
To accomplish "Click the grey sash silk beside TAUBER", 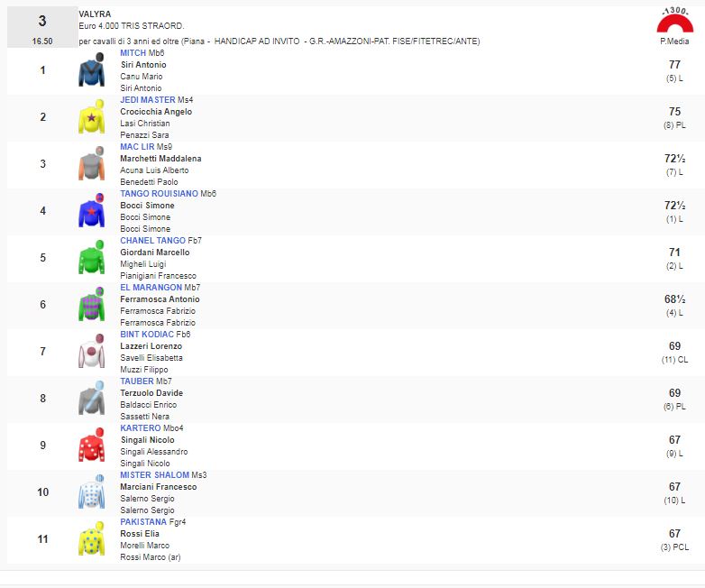I will pyautogui.click(x=91, y=399).
